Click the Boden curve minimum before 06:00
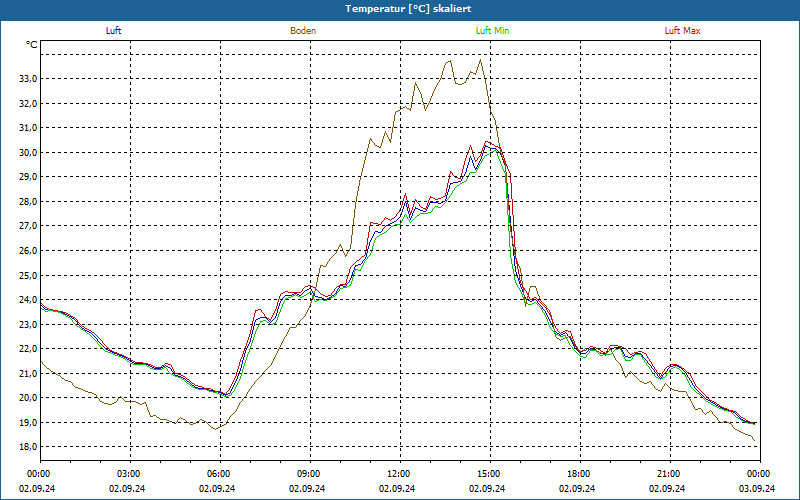Image resolution: width=800 pixels, height=500 pixels. point(216,429)
